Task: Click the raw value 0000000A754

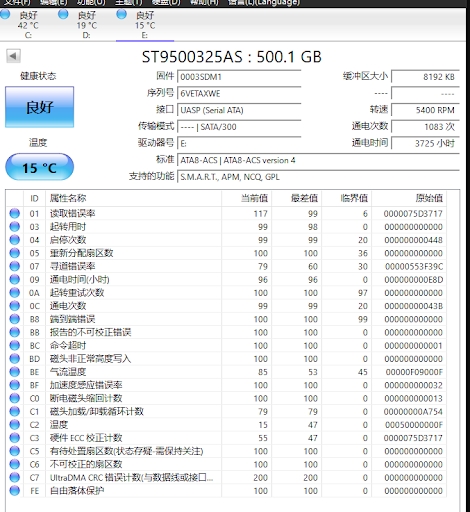Action: click(x=413, y=411)
